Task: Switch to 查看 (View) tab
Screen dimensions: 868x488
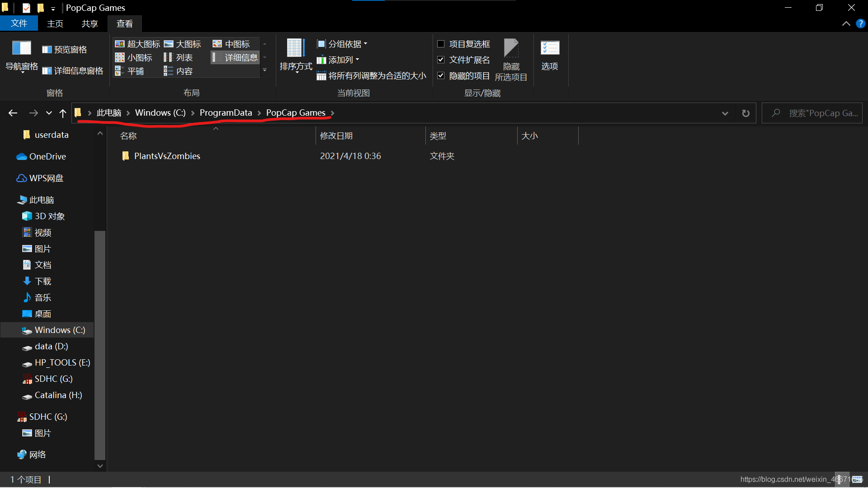Action: pos(125,23)
